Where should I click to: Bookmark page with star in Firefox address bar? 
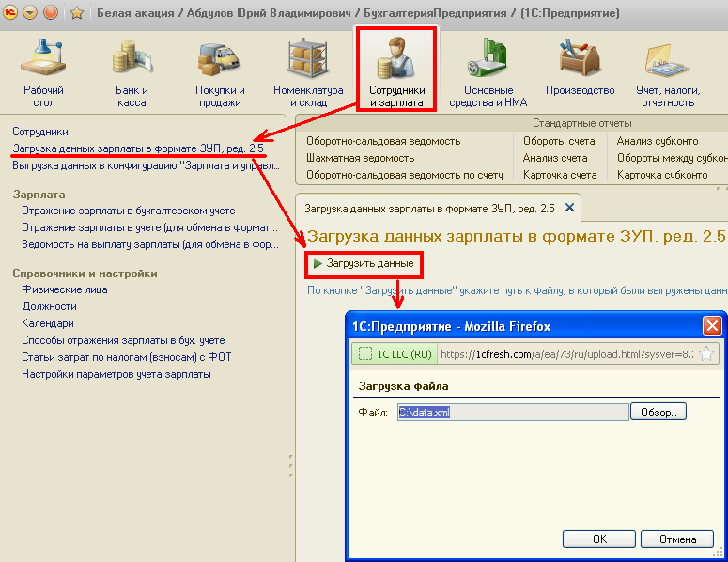pos(706,354)
